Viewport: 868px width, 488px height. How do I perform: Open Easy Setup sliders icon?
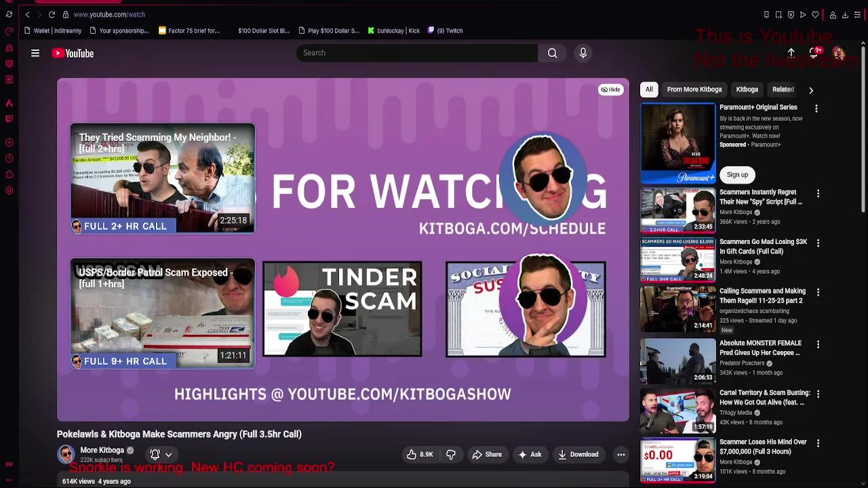click(x=857, y=14)
